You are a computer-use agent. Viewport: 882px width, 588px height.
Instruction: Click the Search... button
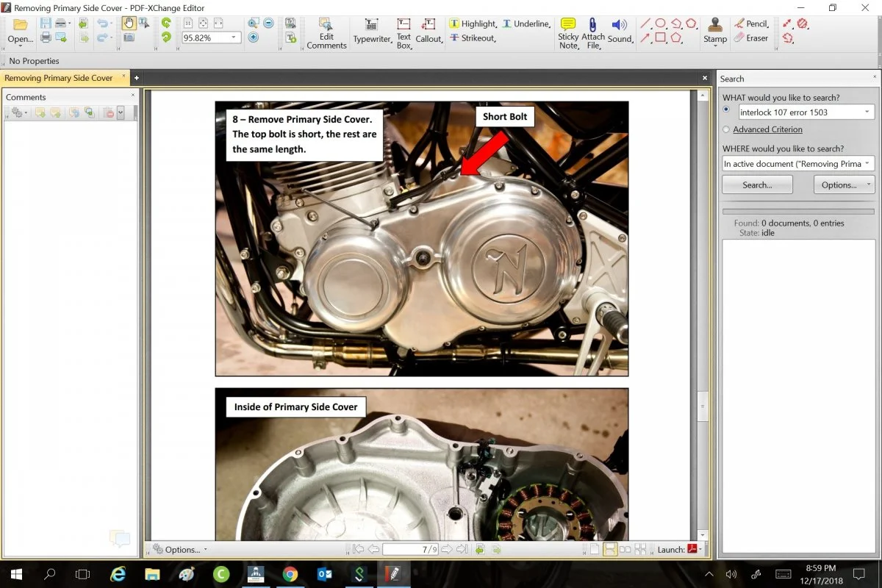(757, 184)
